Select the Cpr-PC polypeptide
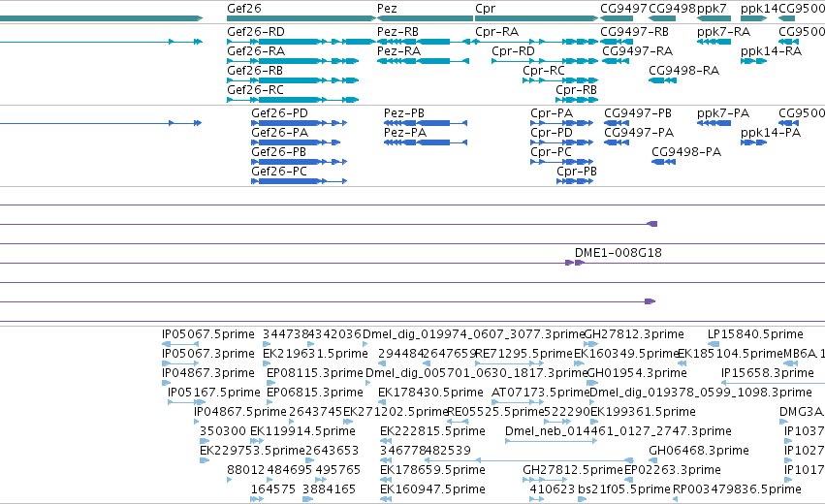This screenshot has width=825, height=504. pos(562,162)
